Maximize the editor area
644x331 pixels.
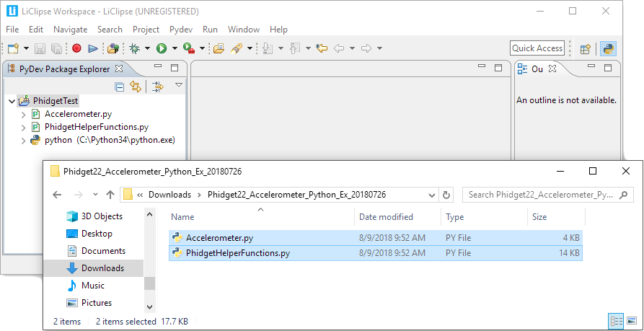[498, 68]
